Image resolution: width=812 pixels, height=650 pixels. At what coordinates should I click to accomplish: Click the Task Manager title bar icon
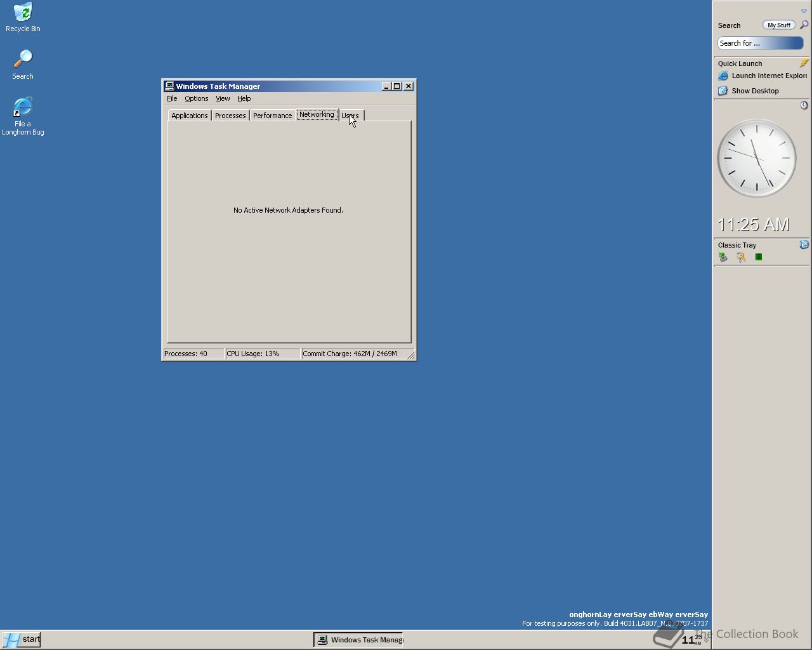169,86
